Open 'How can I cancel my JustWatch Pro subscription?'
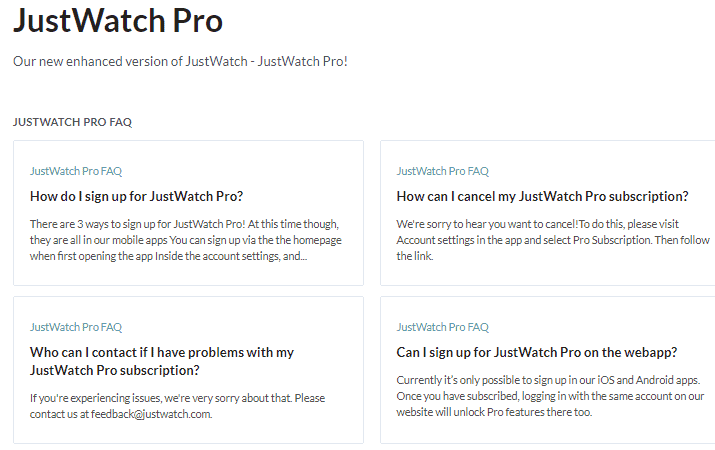This screenshot has height=450, width=715. coord(542,197)
